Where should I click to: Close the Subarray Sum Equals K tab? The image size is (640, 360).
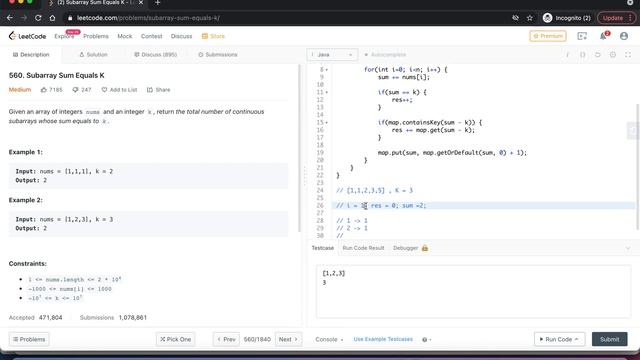click(x=141, y=3)
